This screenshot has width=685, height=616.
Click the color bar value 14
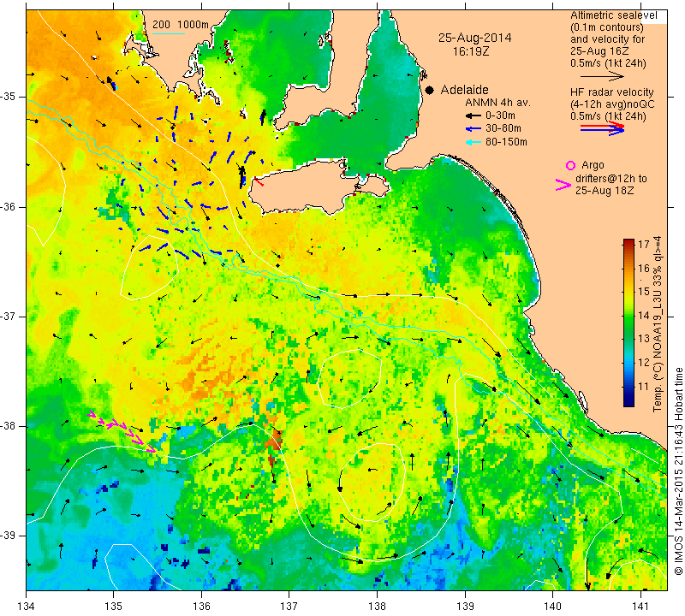(x=644, y=315)
